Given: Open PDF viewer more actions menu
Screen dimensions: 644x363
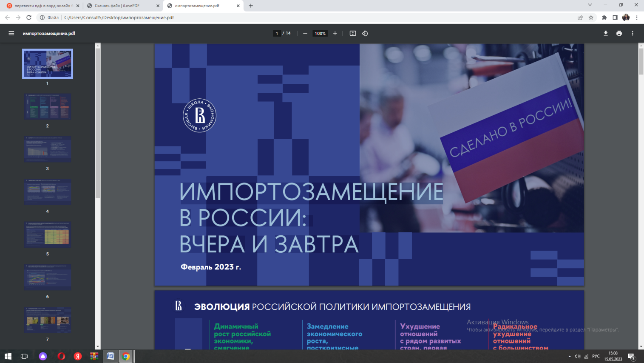Looking at the screenshot, I should 633,33.
